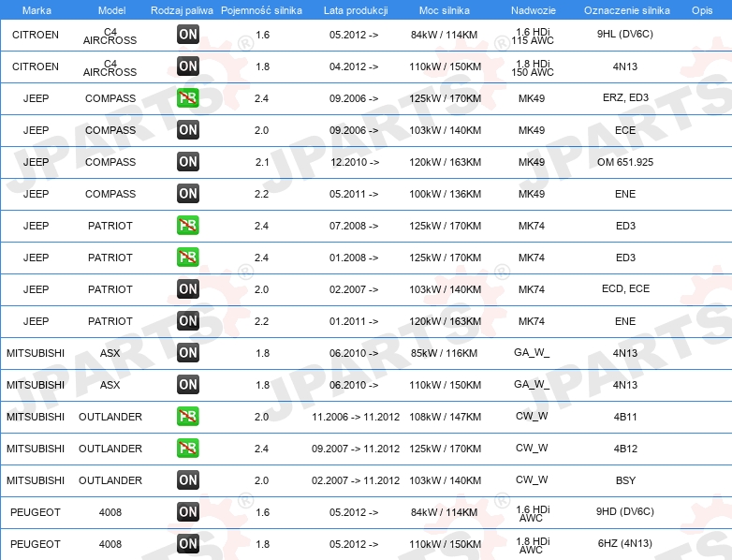Click the ON icon in the Jeep Compass OM 651.925 row

[188, 162]
